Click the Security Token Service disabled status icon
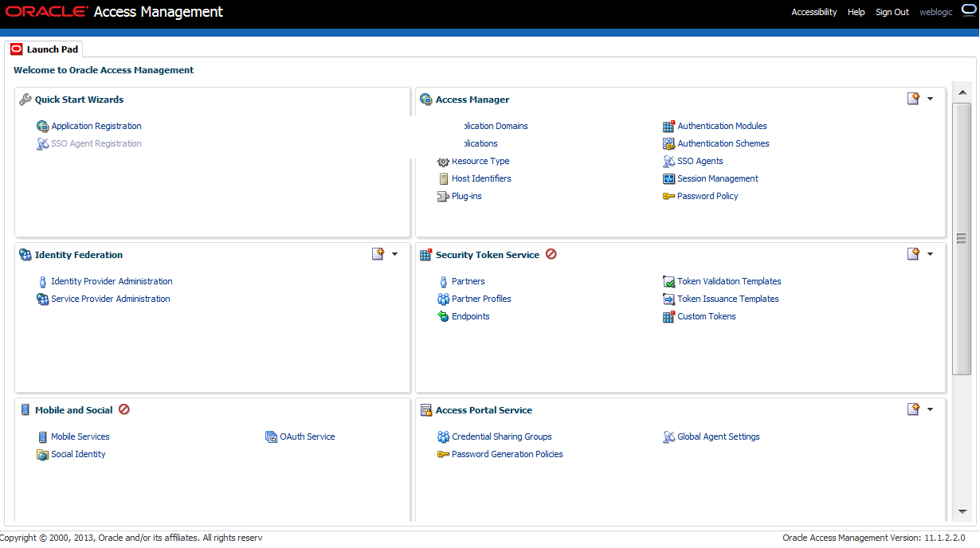The width and height of the screenshot is (980, 548). click(551, 255)
